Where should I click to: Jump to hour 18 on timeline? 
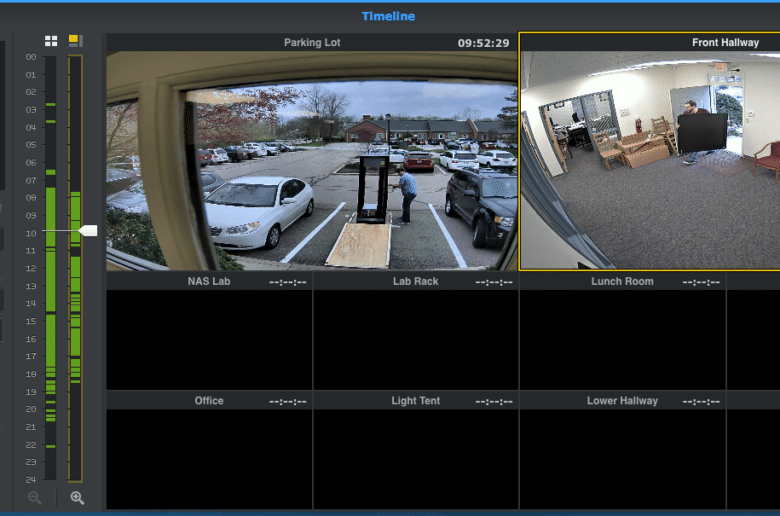(x=31, y=374)
